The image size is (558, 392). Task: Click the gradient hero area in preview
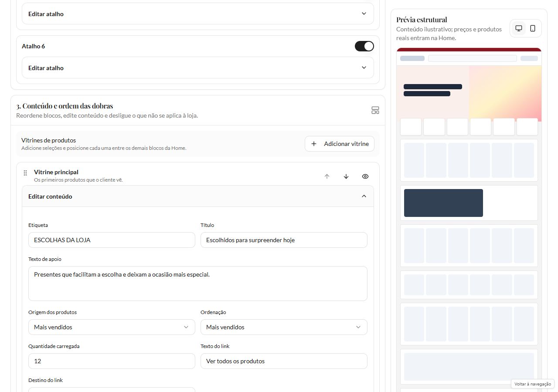pyautogui.click(x=505, y=93)
